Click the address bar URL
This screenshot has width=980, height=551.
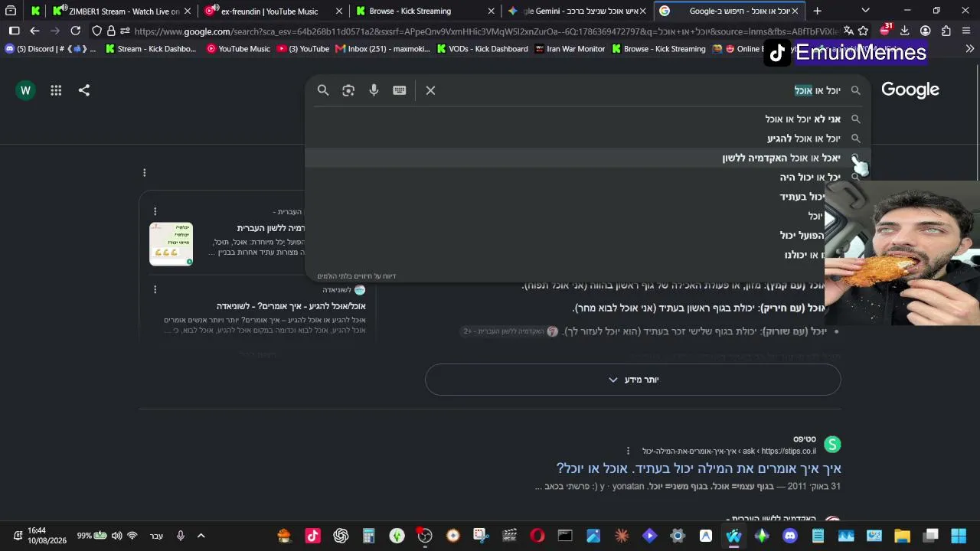coord(486,31)
